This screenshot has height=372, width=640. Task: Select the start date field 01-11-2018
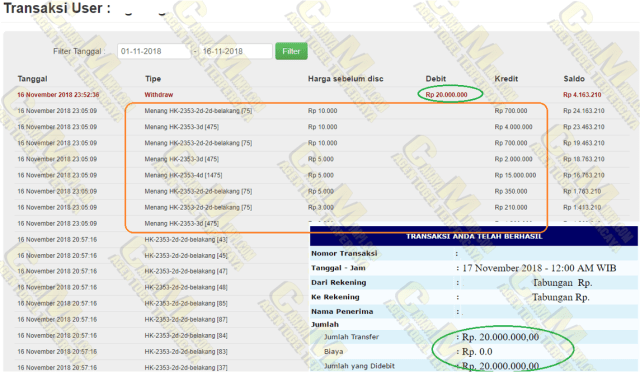click(154, 51)
